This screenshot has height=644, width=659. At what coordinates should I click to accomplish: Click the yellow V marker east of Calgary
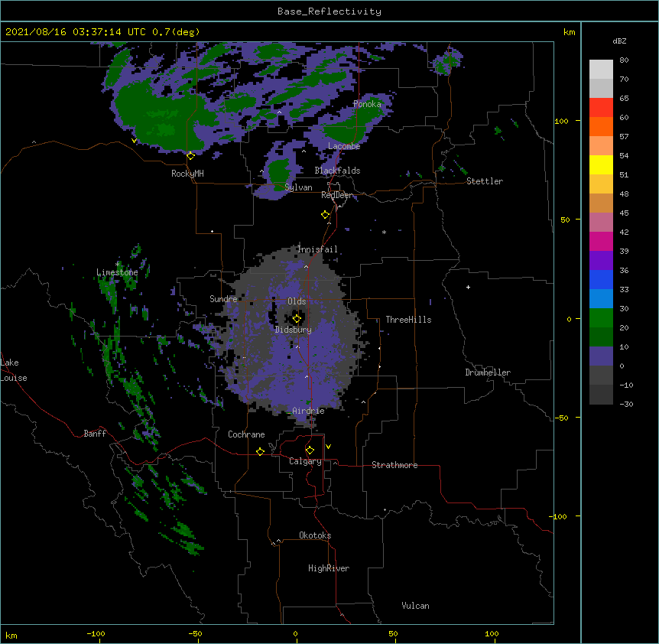pos(328,447)
